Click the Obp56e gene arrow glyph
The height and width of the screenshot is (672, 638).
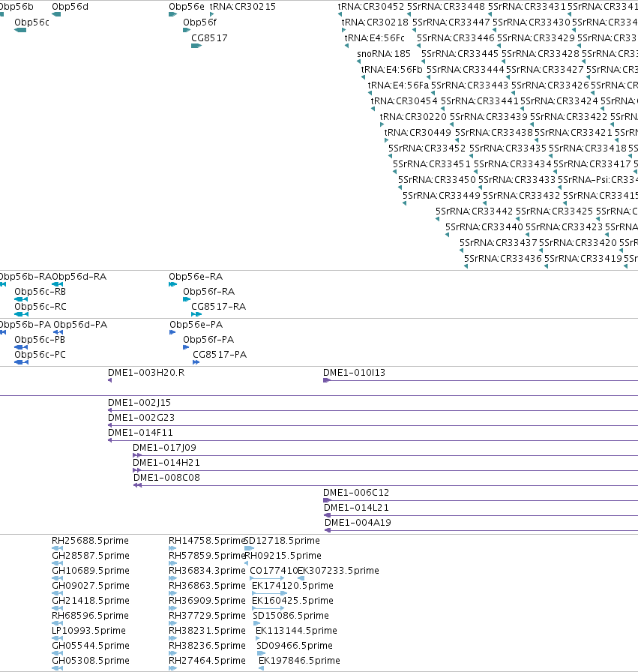[172, 14]
